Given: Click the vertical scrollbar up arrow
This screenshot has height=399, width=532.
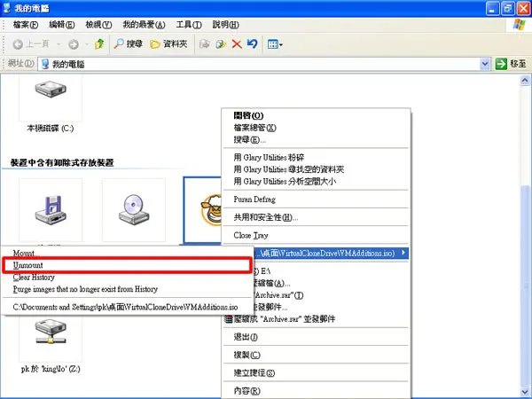Looking at the screenshot, I should (525, 81).
